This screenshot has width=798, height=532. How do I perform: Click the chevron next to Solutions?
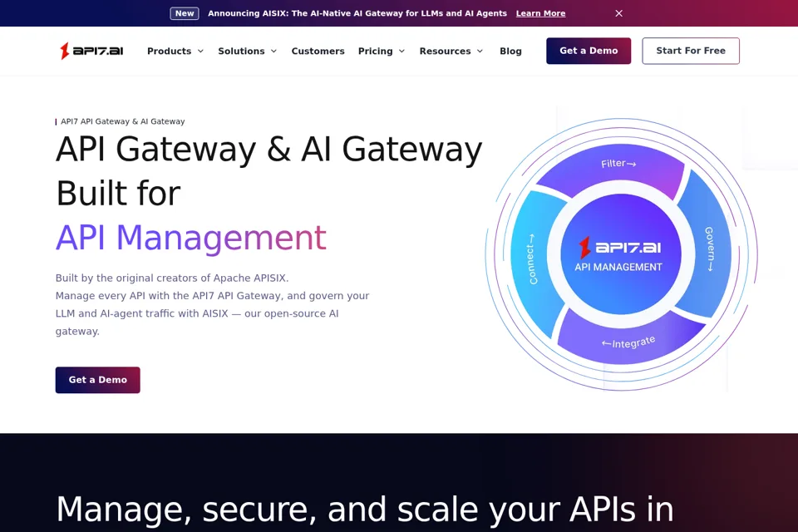click(x=273, y=51)
